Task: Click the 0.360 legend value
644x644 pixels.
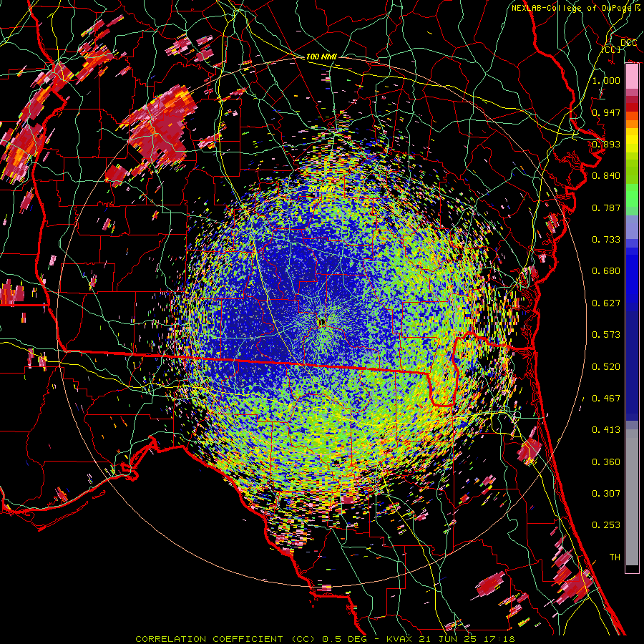Action: [606, 462]
